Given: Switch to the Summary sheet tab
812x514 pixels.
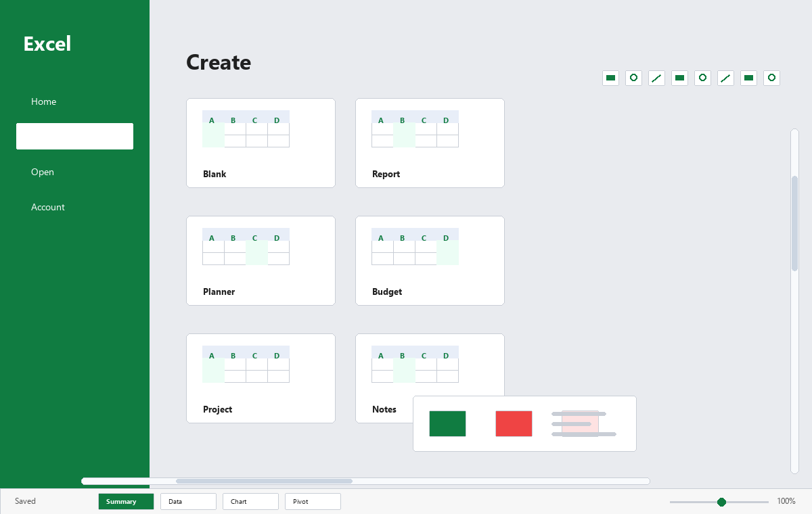Looking at the screenshot, I should [126, 501].
